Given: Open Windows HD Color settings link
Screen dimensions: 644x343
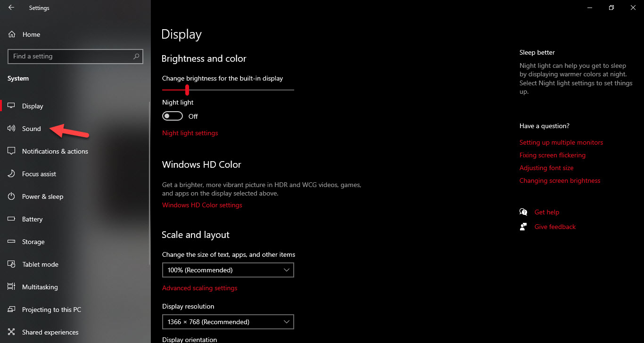Looking at the screenshot, I should pyautogui.click(x=202, y=205).
